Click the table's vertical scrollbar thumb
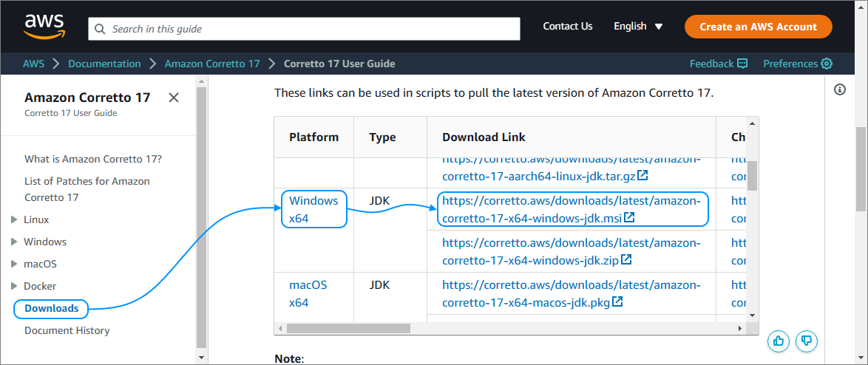The image size is (868, 365). click(753, 175)
